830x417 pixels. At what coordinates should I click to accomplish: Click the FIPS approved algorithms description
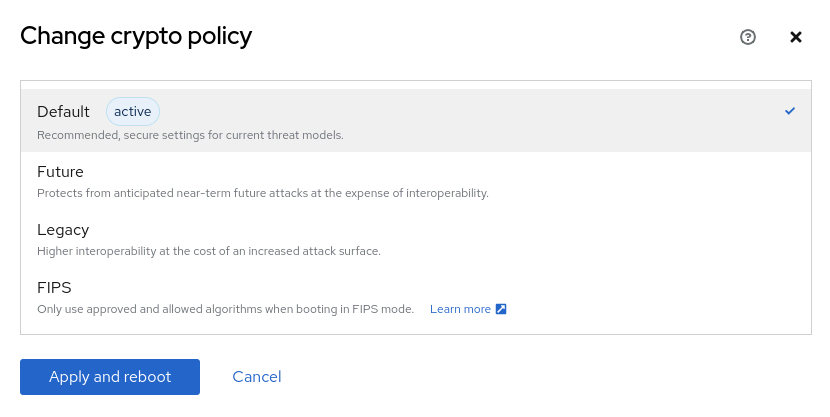coord(225,310)
